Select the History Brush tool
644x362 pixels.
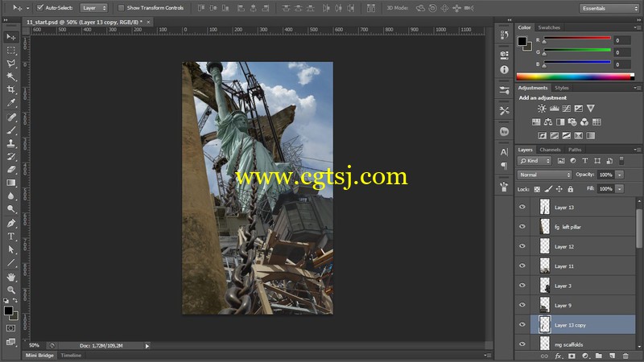[11, 157]
